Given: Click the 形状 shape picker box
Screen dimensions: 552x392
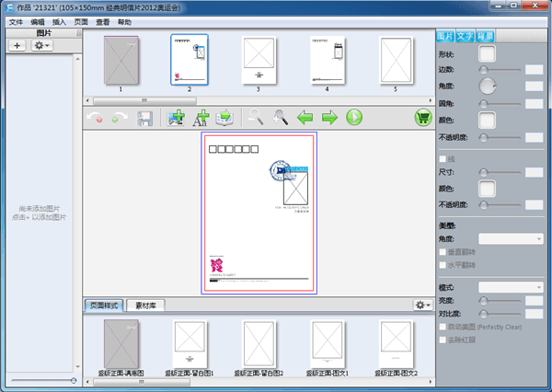Looking at the screenshot, I should tap(487, 53).
